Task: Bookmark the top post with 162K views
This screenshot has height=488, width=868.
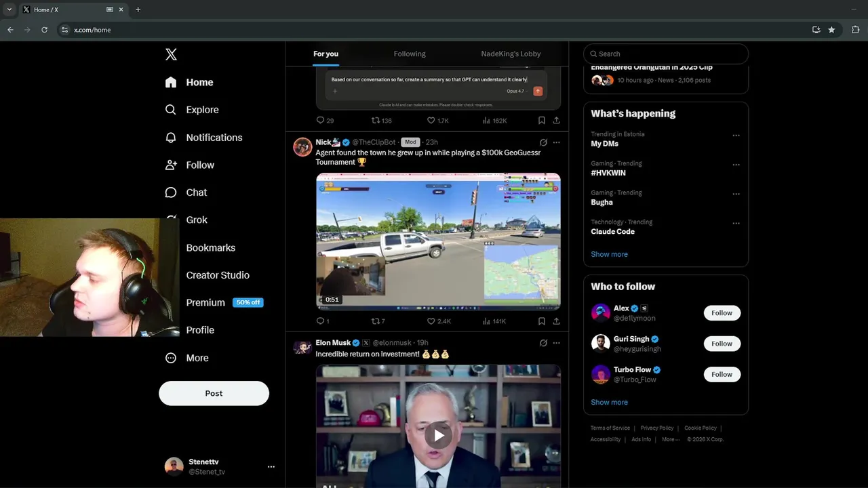Action: pyautogui.click(x=541, y=120)
